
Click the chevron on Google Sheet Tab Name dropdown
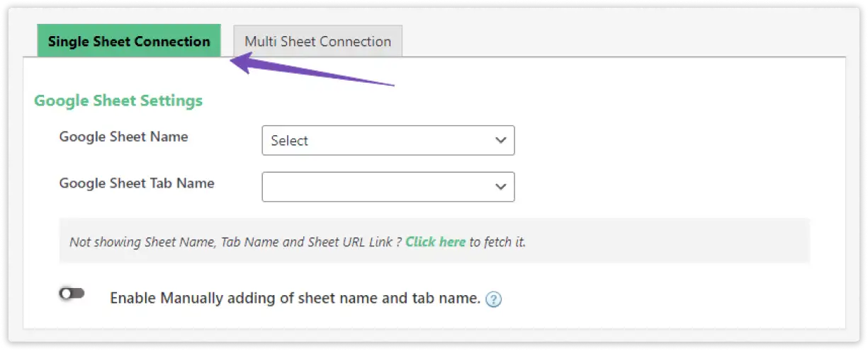pyautogui.click(x=500, y=187)
